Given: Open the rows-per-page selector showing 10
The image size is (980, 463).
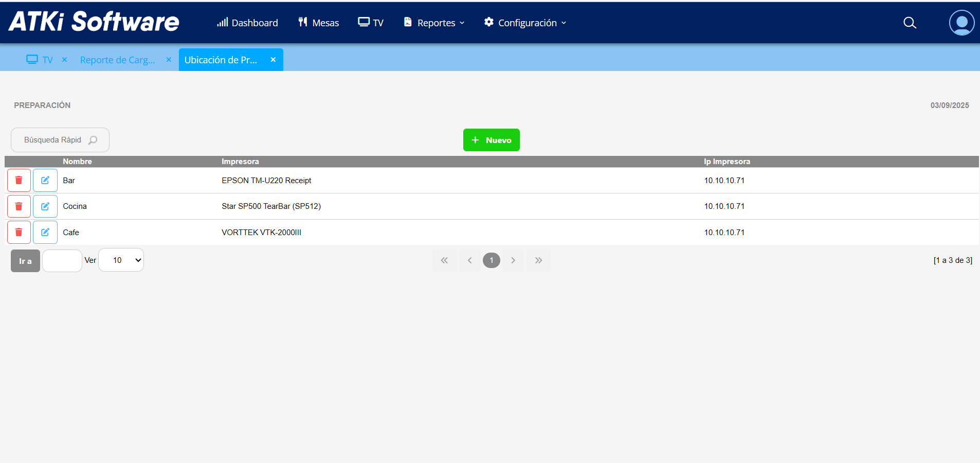Looking at the screenshot, I should click(x=121, y=260).
